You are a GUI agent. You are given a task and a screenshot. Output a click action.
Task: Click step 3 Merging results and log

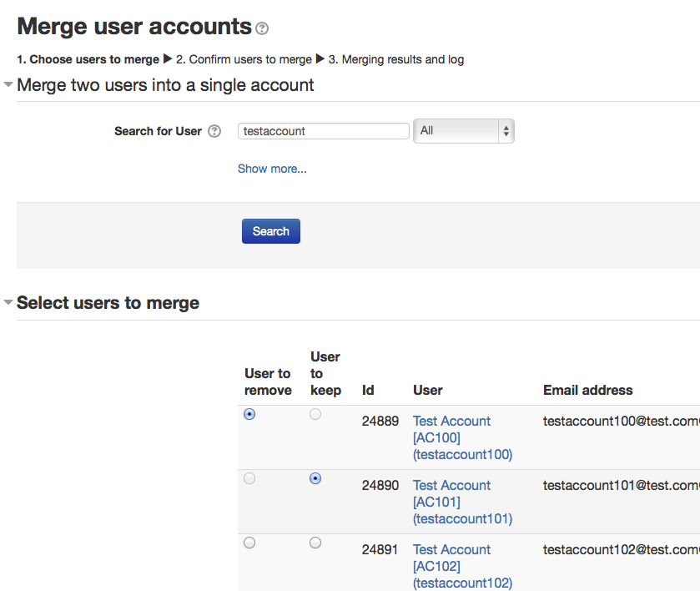coord(396,59)
